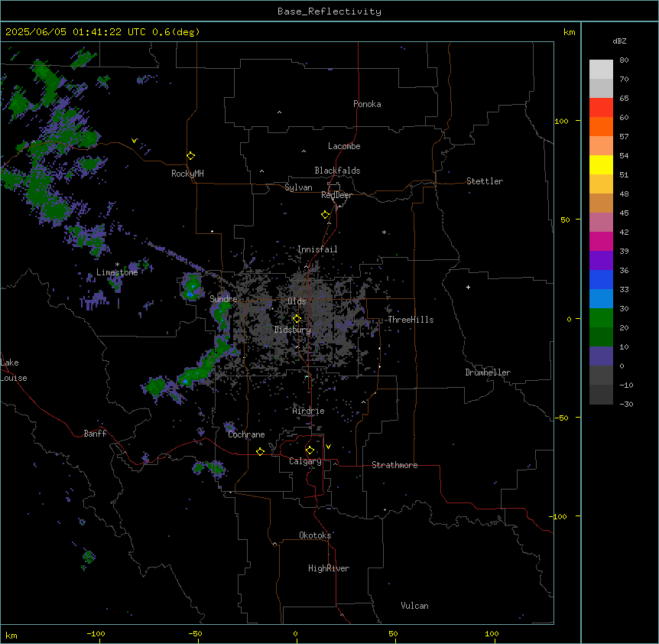This screenshot has width=659, height=644.
Task: Click the blue-core storm cell northwest of Sundre
Action: tap(191, 288)
